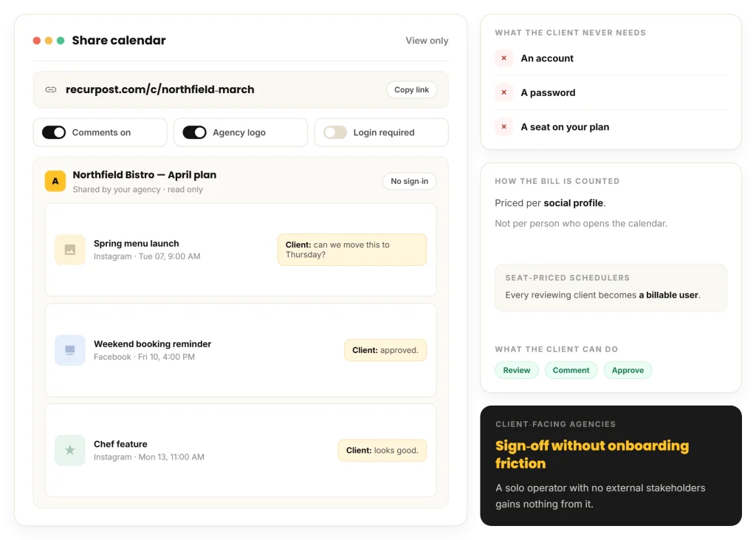
Task: Click the red X next to A password
Action: click(x=504, y=92)
